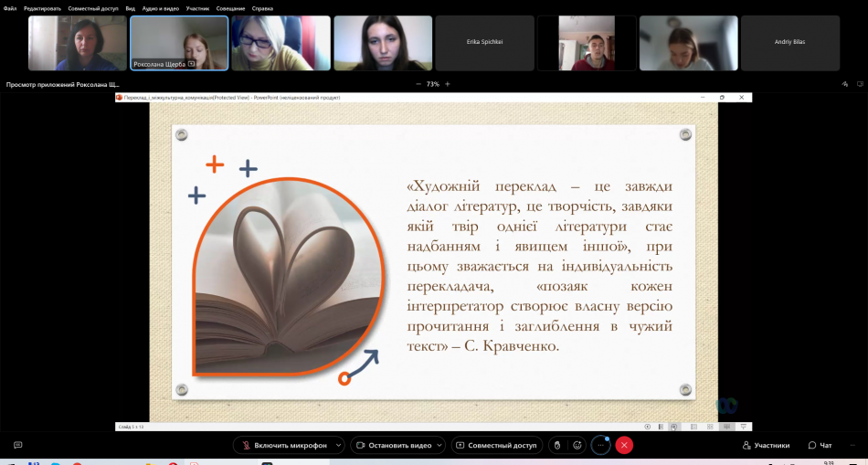Screen dimensions: 868x465
Task: Click the raise hand icon
Action: point(556,445)
